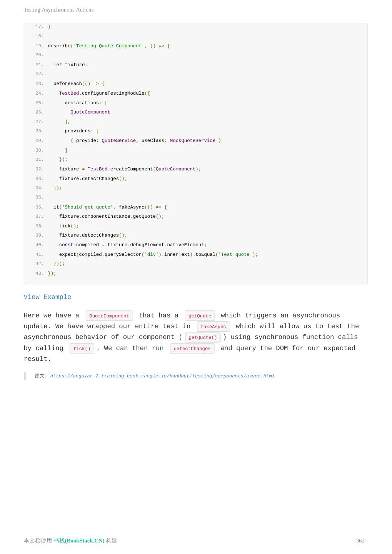Viewport: 392px width, 554px height.
Task: Click the getQuote() inline code tag
Action: coord(203,337)
